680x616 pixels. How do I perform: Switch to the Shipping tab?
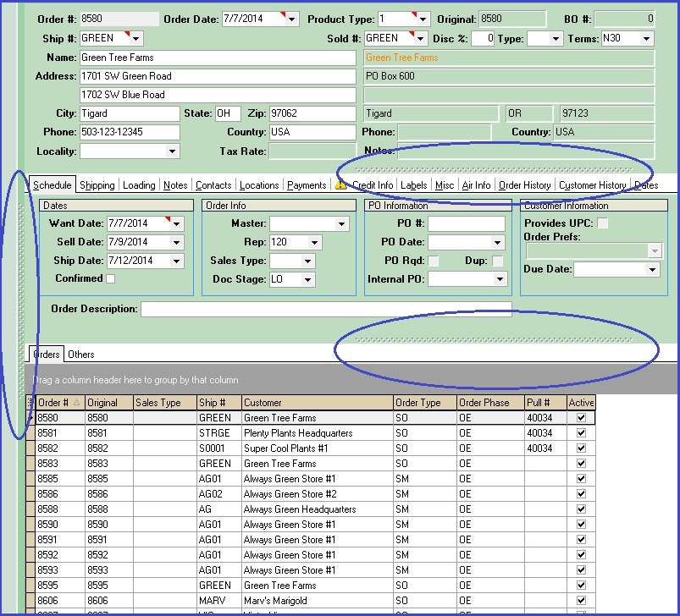click(x=97, y=185)
